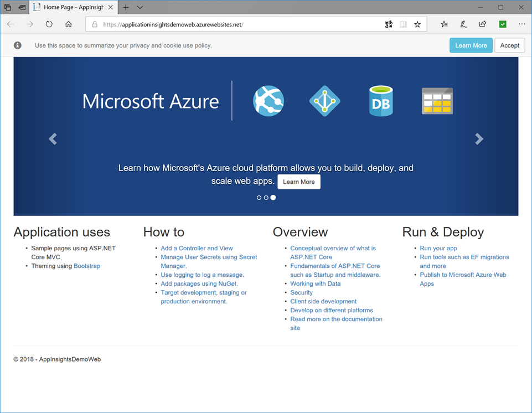Open Run tools such as EF migrations
Screen dimensions: 532x413
[464, 261]
